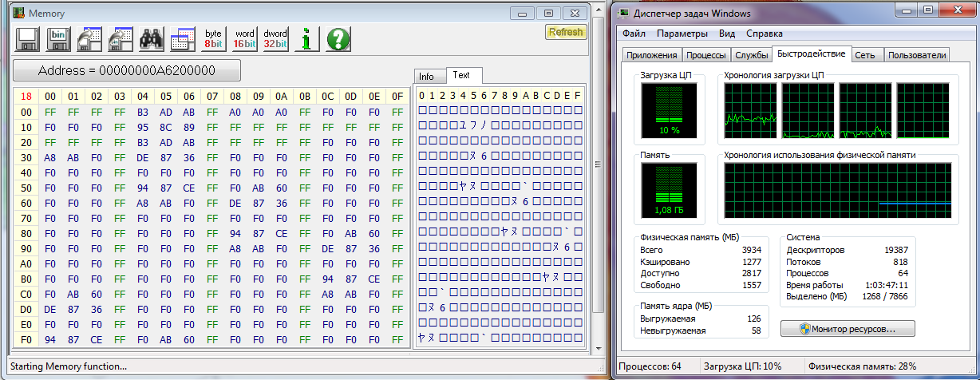Click committed memory value 1268 / 7866
This screenshot has width=980, height=380.
click(x=885, y=296)
